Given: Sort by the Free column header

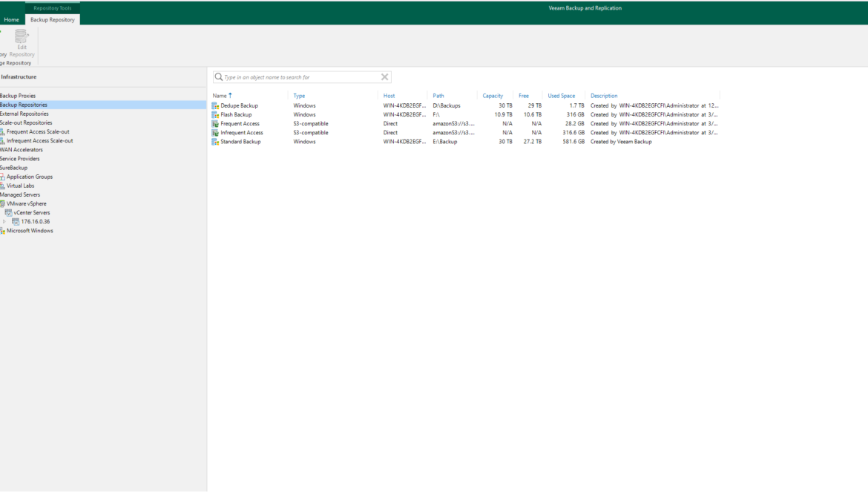Looking at the screenshot, I should click(x=524, y=96).
